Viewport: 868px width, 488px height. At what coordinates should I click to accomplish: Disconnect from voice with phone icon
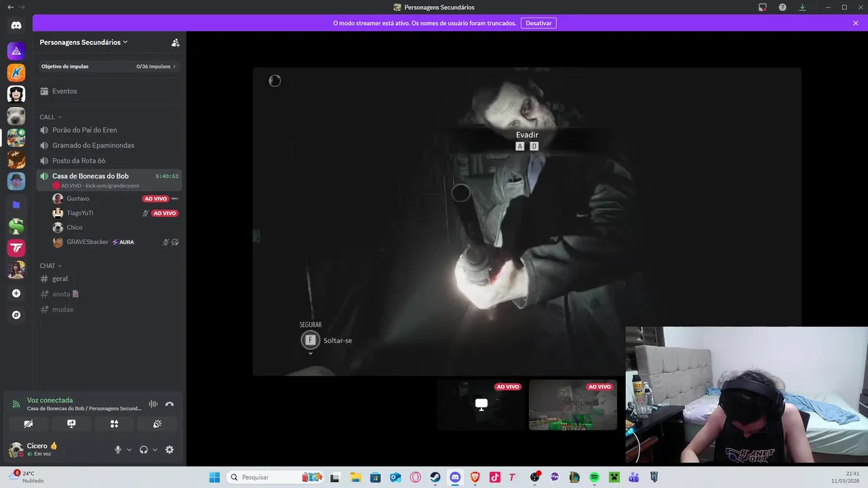170,404
